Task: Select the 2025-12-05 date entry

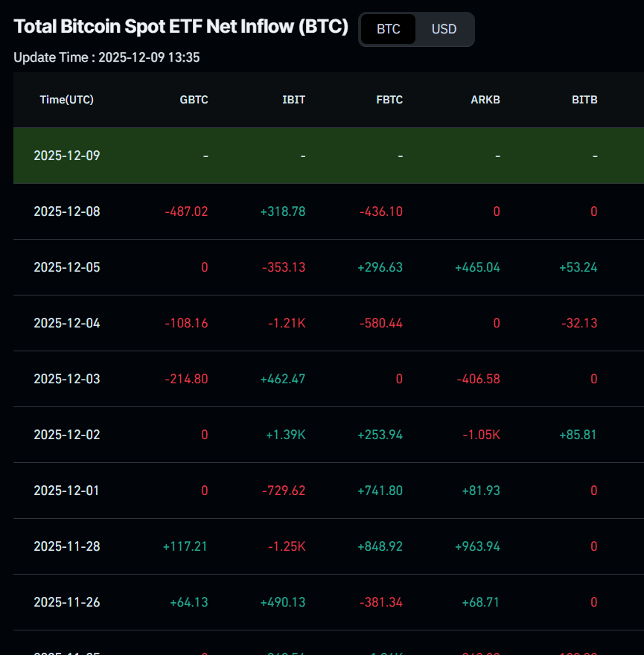Action: pyautogui.click(x=67, y=267)
